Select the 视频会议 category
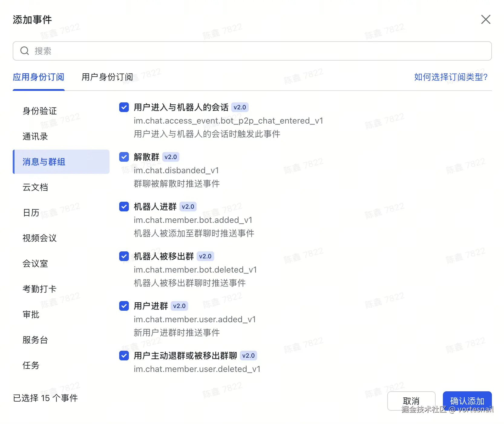Viewport: 504px width, 424px height. [x=39, y=238]
